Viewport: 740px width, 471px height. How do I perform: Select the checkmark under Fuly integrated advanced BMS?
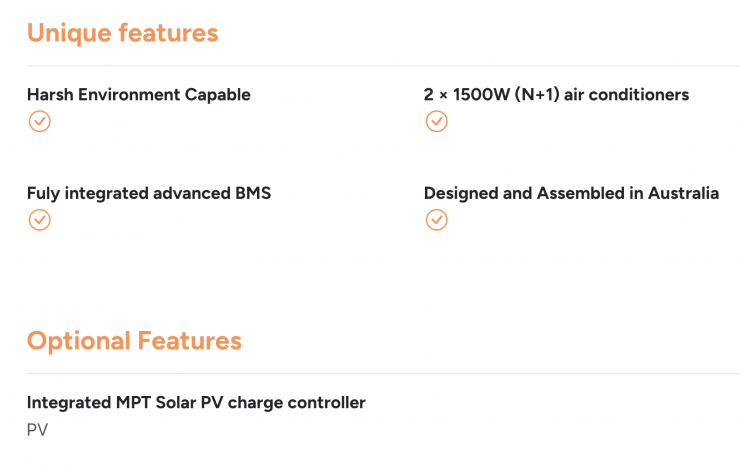click(x=39, y=219)
